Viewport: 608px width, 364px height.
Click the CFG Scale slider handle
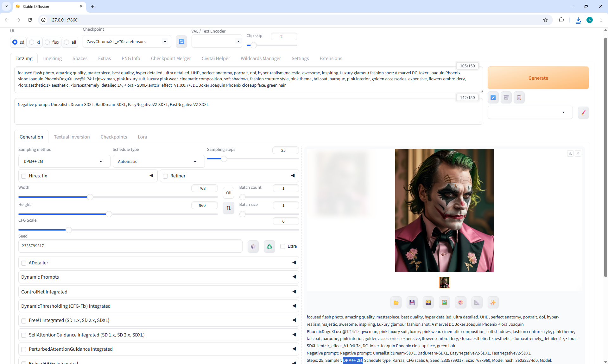coord(69,230)
